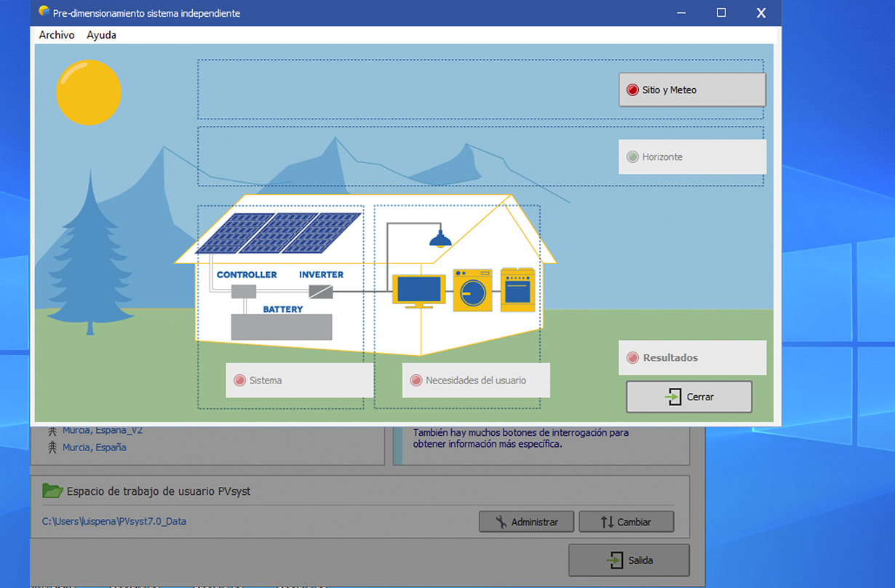Click the gray battery block
This screenshot has width=895, height=588.
coord(281,327)
